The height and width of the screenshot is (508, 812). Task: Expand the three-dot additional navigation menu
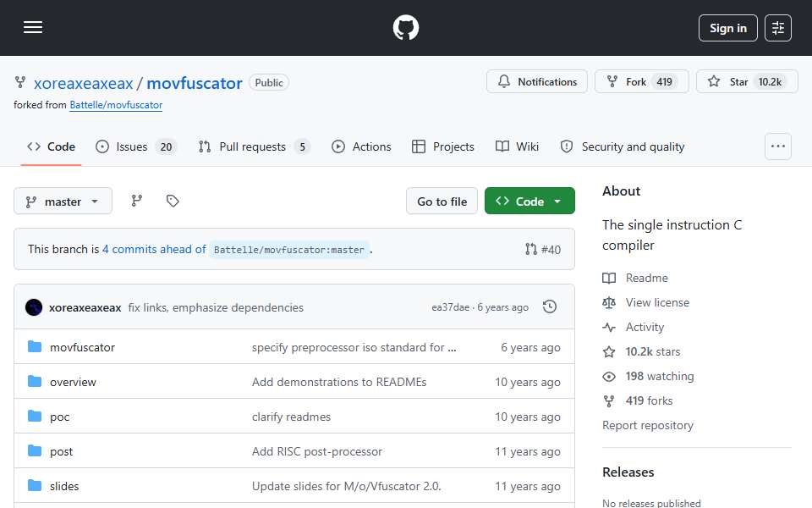[x=778, y=146]
